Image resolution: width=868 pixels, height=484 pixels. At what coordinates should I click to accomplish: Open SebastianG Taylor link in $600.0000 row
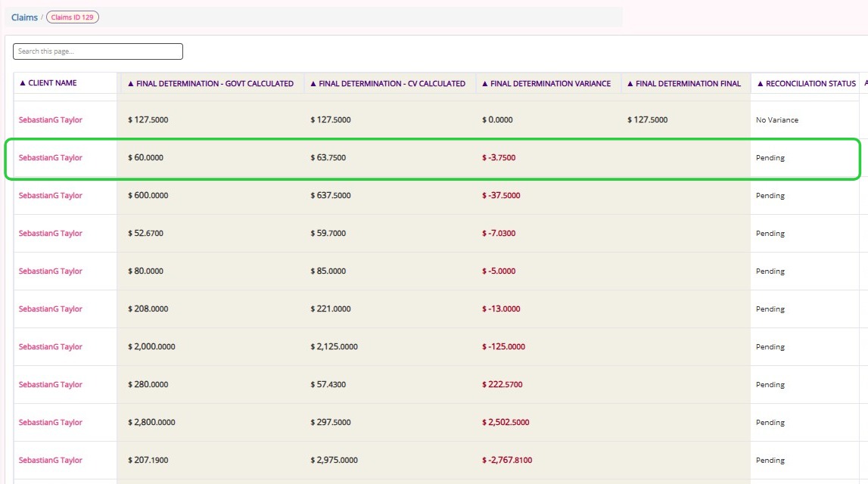(51, 195)
